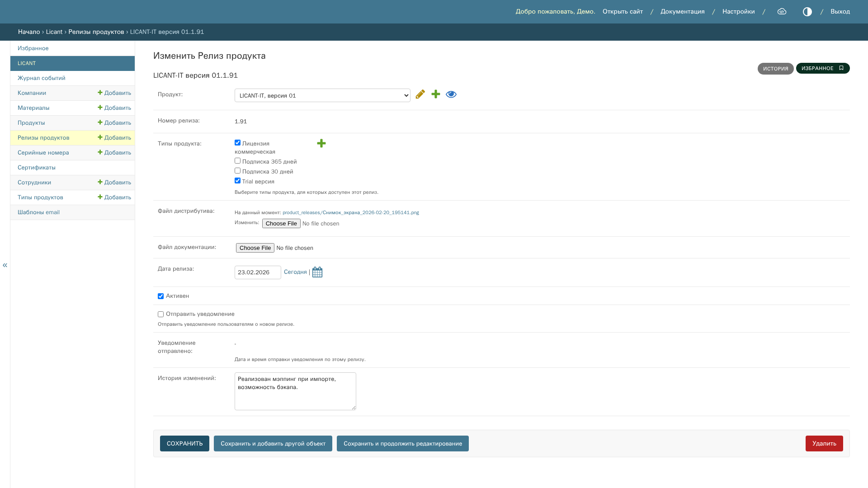Image resolution: width=868 pixels, height=488 pixels.
Task: Click the СОХРАНИТЬ button
Action: pos(184,443)
